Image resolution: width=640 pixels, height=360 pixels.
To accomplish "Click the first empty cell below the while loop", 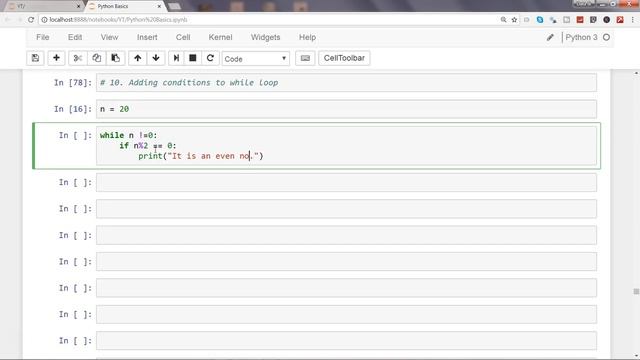I will point(346,182).
